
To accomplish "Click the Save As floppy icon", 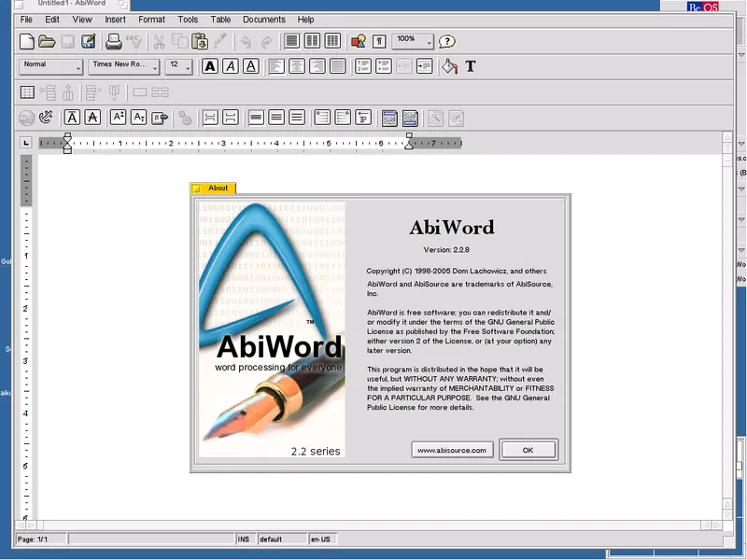I will 88,41.
